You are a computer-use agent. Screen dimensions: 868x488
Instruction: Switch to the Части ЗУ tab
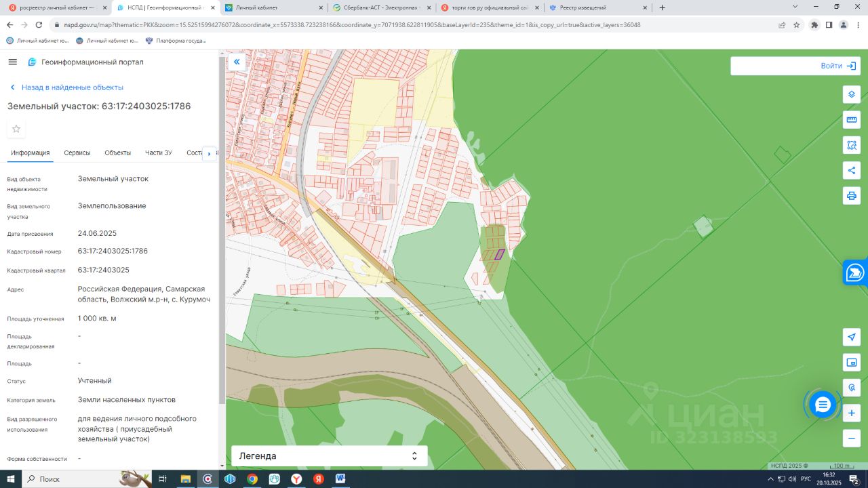pos(159,153)
